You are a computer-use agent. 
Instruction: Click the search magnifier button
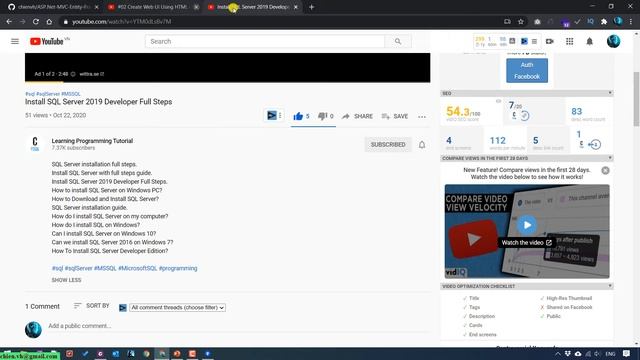coord(398,41)
